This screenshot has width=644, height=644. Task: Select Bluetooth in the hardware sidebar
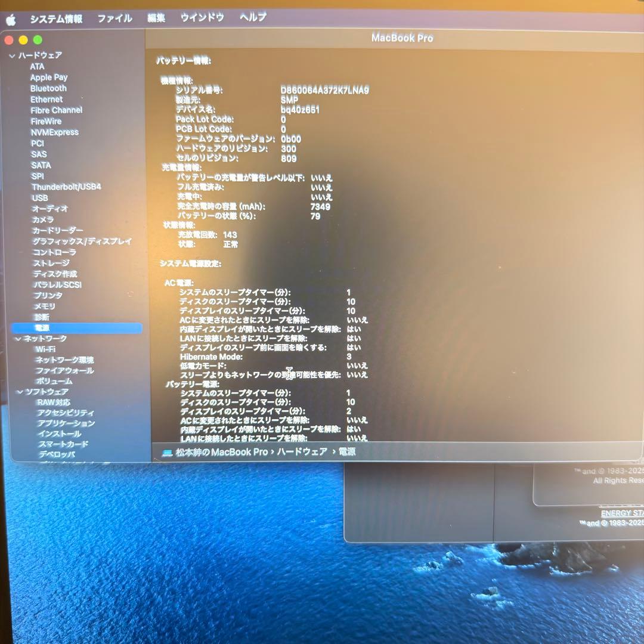click(49, 88)
